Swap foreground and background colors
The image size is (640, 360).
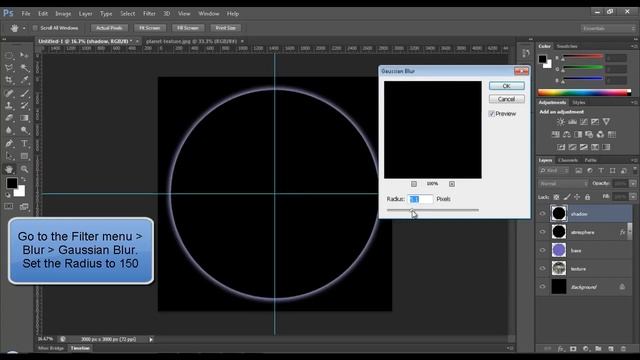[x=23, y=179]
